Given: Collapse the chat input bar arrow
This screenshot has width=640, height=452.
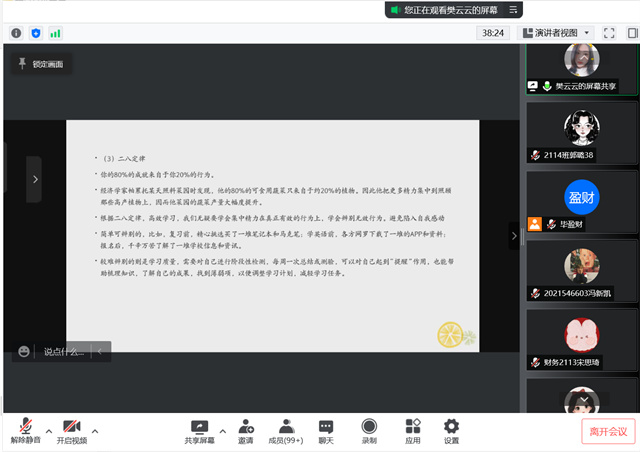Looking at the screenshot, I should [x=100, y=351].
